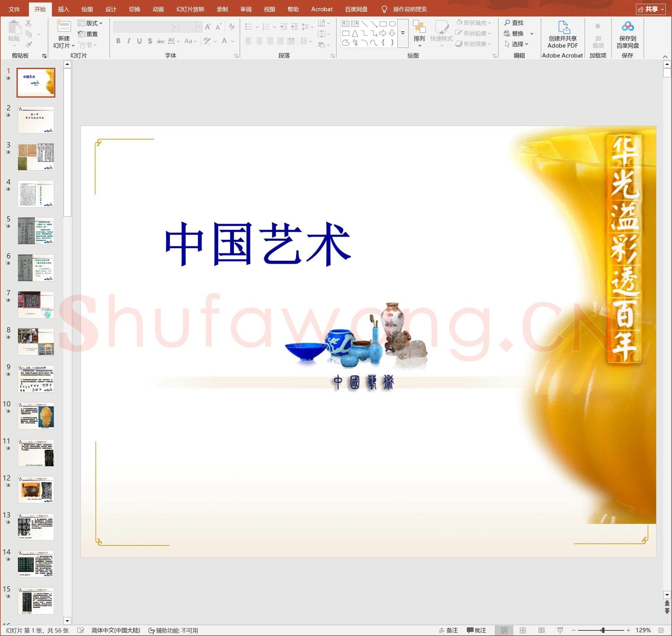Click the Replace (替换) button
The height and width of the screenshot is (636, 672).
point(513,34)
